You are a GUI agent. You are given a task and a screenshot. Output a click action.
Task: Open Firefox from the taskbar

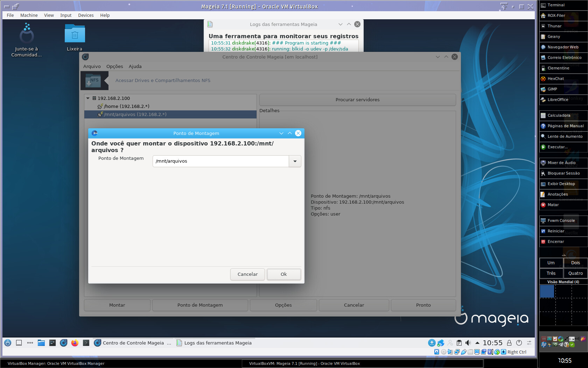(75, 343)
